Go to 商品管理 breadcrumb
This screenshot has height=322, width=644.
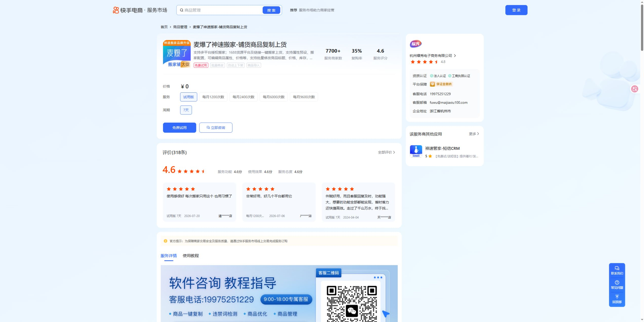click(180, 27)
